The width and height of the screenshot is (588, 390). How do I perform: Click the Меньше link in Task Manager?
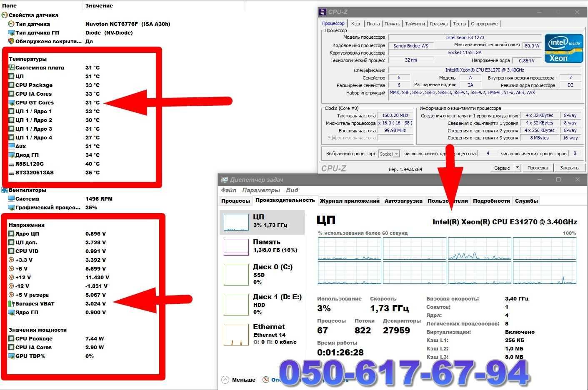(244, 380)
